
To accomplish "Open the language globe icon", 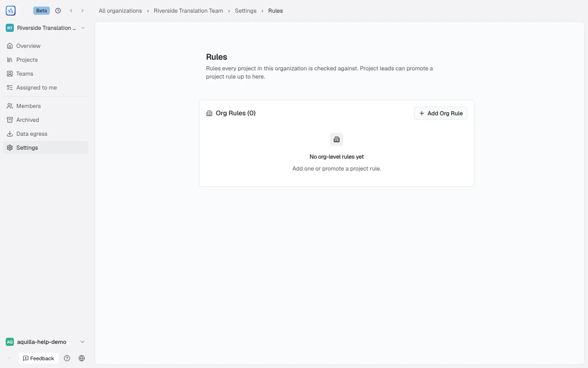I will click(x=82, y=358).
